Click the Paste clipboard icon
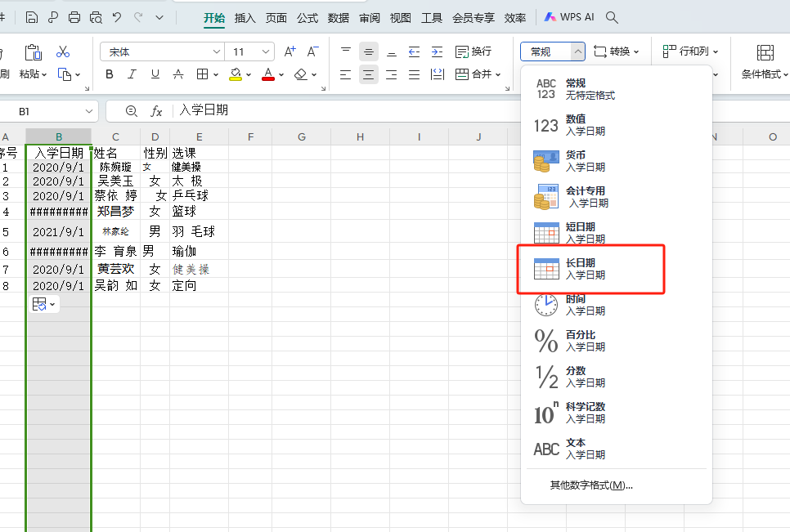 tap(34, 51)
